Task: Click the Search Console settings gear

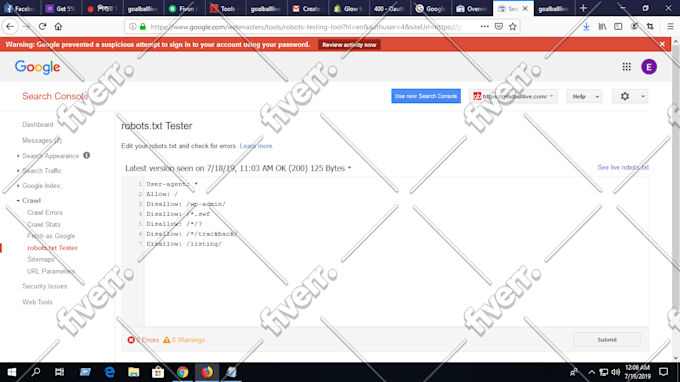Action: pyautogui.click(x=624, y=96)
